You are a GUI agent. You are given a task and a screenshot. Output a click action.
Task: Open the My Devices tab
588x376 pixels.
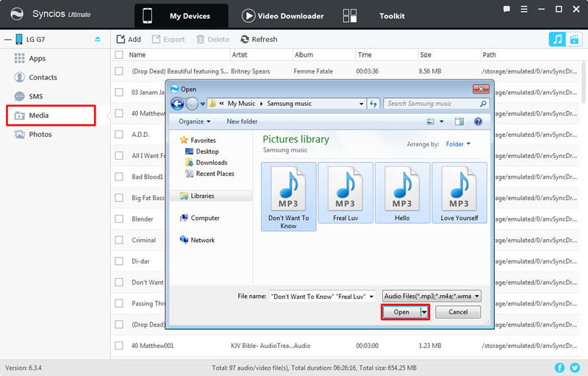point(181,15)
